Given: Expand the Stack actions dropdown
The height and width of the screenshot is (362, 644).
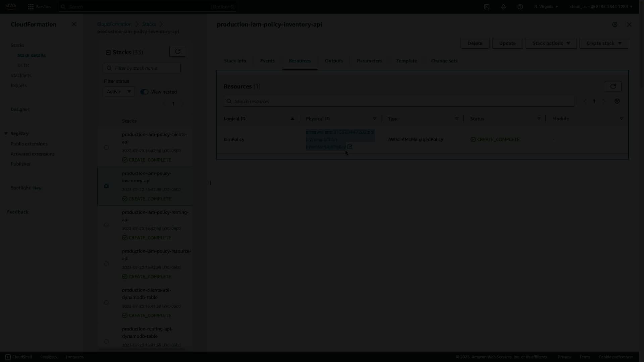Looking at the screenshot, I should tap(551, 43).
